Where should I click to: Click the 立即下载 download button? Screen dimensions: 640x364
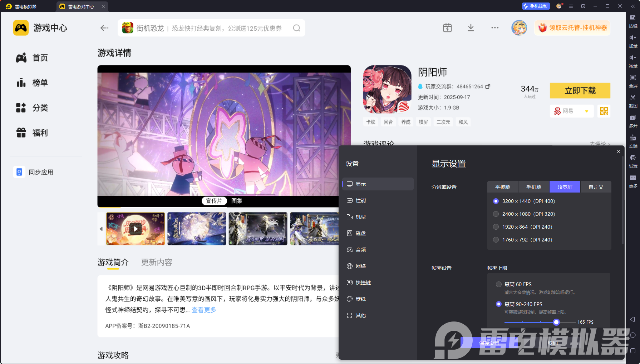[x=580, y=91]
